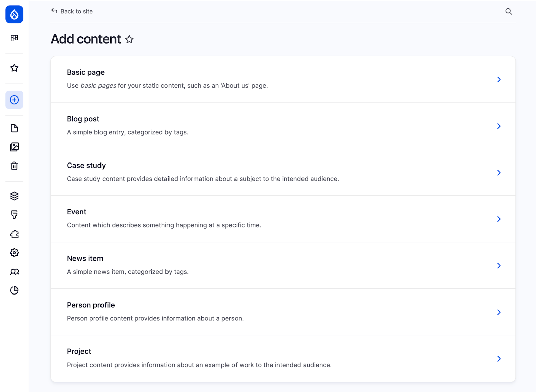Select the plus Create icon in sidebar

pos(14,100)
